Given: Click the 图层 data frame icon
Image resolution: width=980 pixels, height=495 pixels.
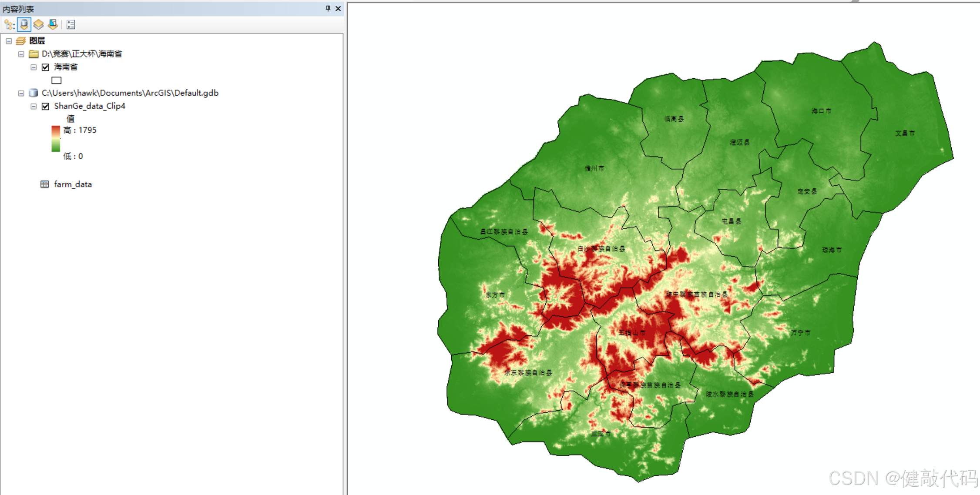Looking at the screenshot, I should click(x=21, y=41).
